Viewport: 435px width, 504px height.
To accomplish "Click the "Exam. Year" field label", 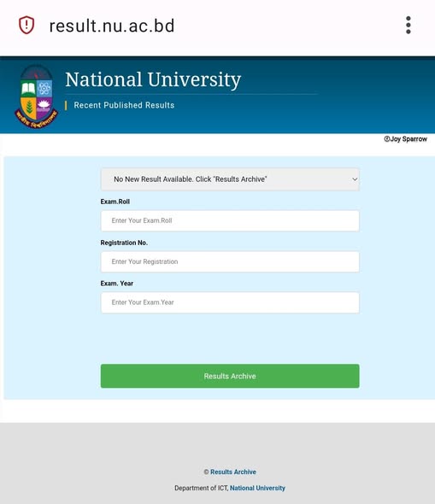I will [117, 283].
